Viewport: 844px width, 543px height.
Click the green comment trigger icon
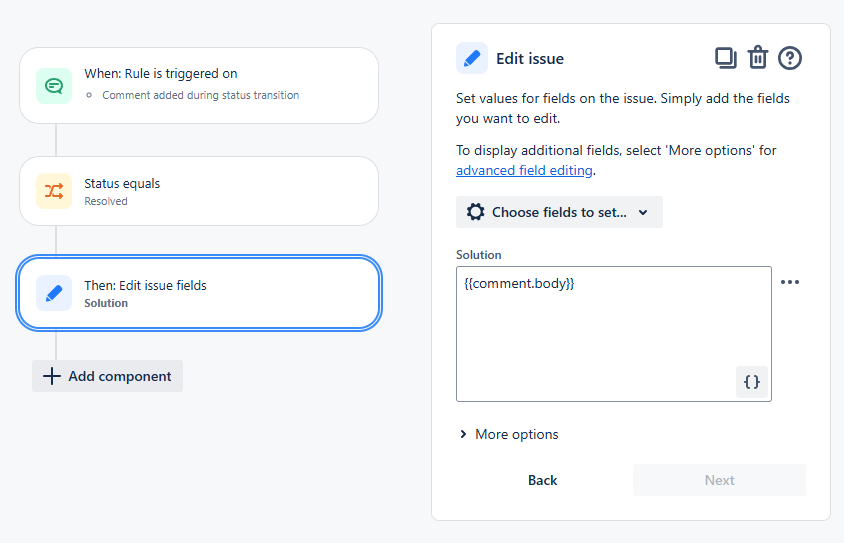click(x=54, y=86)
